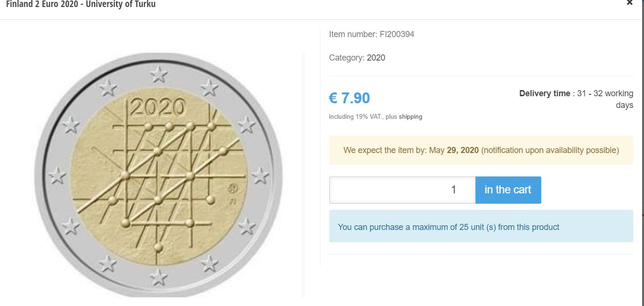This screenshot has width=644, height=306.
Task: Click the topmost star on the coin ring
Action: [x=159, y=73]
